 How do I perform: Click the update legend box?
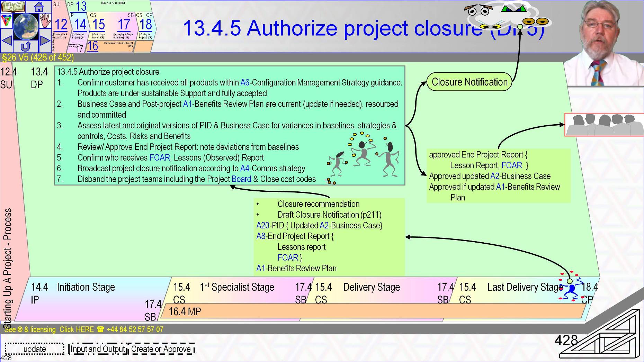coord(34,349)
